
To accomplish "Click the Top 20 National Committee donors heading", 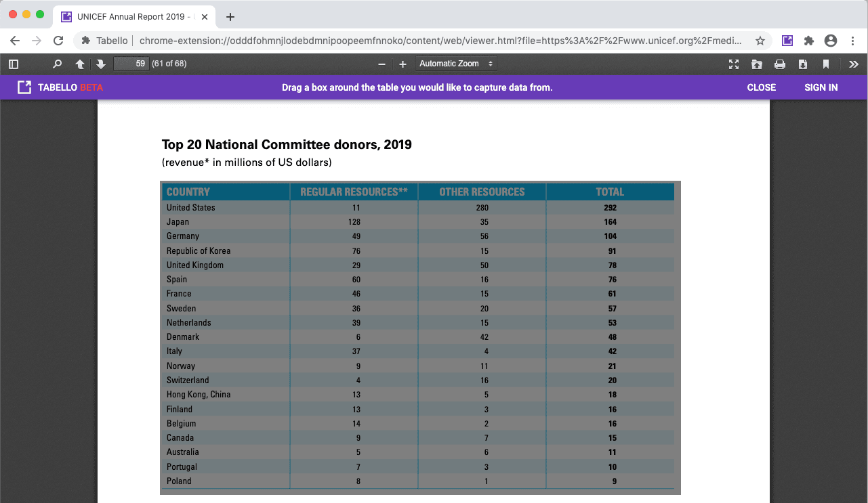I will click(x=287, y=144).
